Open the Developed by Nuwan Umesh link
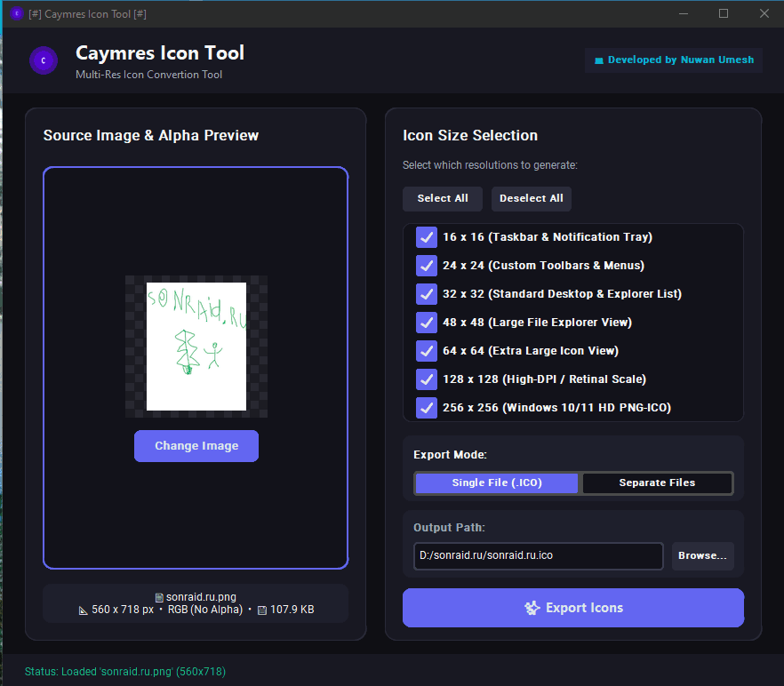 coord(674,60)
